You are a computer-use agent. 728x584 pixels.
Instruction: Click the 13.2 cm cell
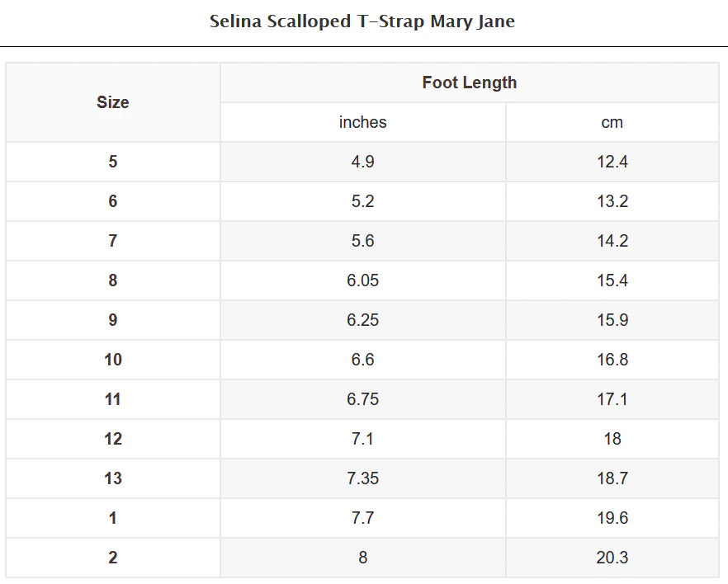click(x=612, y=201)
